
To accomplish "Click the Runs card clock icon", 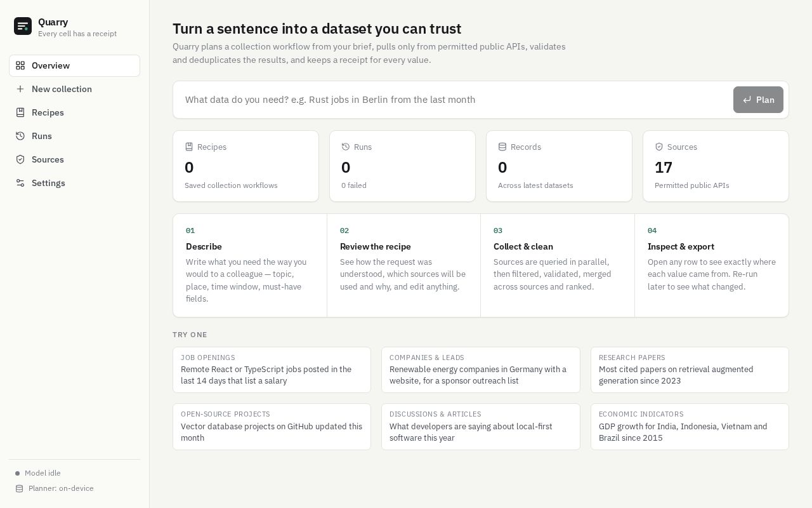I will point(346,147).
